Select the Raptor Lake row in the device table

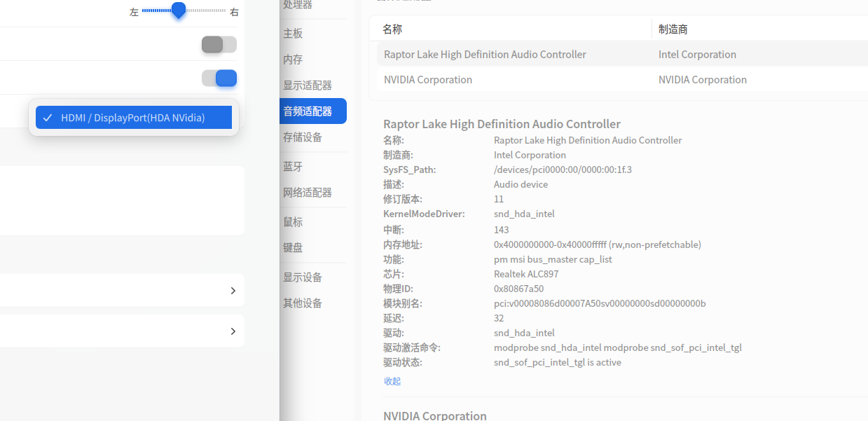click(x=622, y=55)
